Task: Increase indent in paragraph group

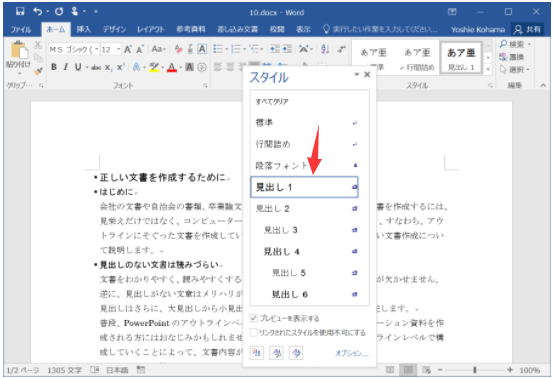Action: coord(287,49)
